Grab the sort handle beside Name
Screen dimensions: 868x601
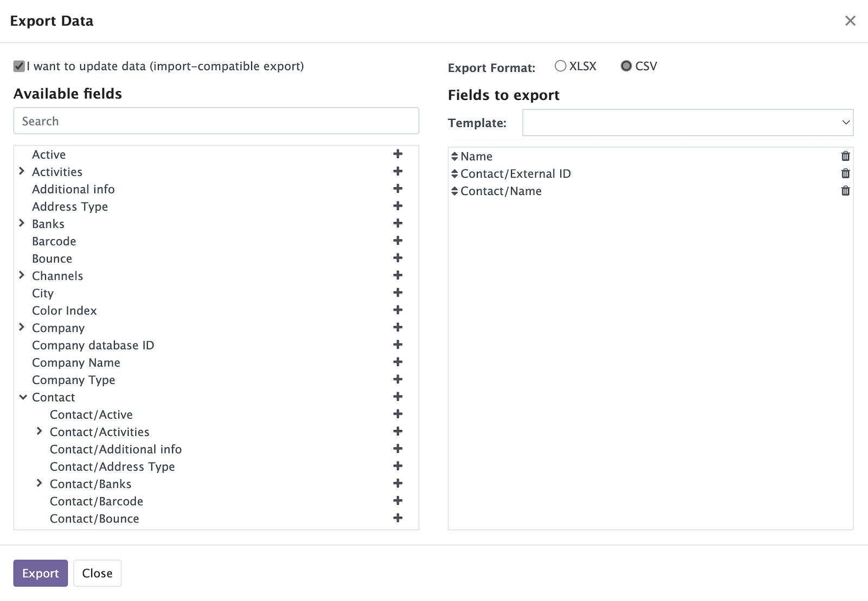[x=455, y=156]
